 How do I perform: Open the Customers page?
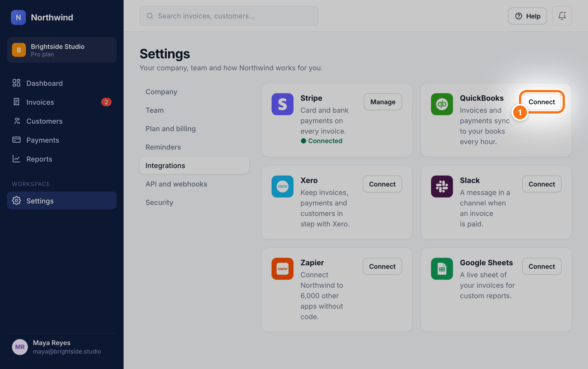[62, 121]
